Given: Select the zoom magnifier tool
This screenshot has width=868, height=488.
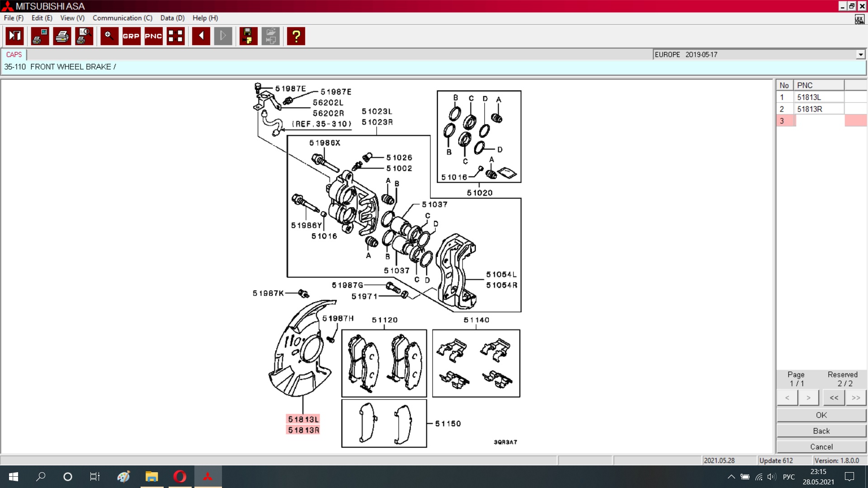Looking at the screenshot, I should point(109,36).
